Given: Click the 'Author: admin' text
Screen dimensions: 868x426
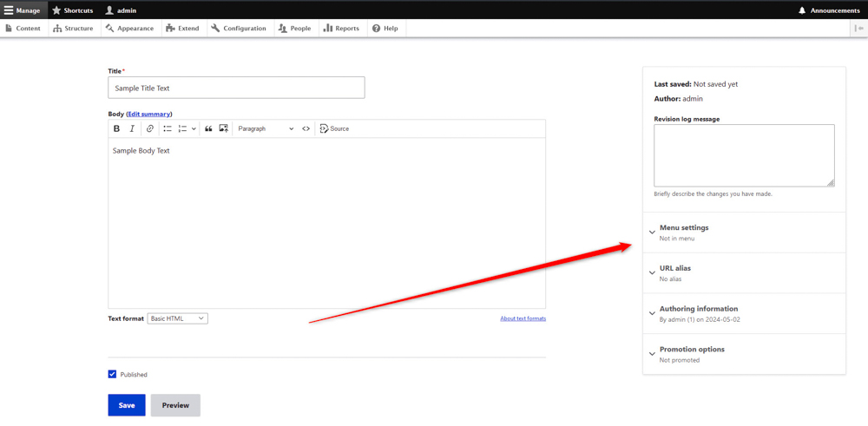Looking at the screenshot, I should [678, 99].
